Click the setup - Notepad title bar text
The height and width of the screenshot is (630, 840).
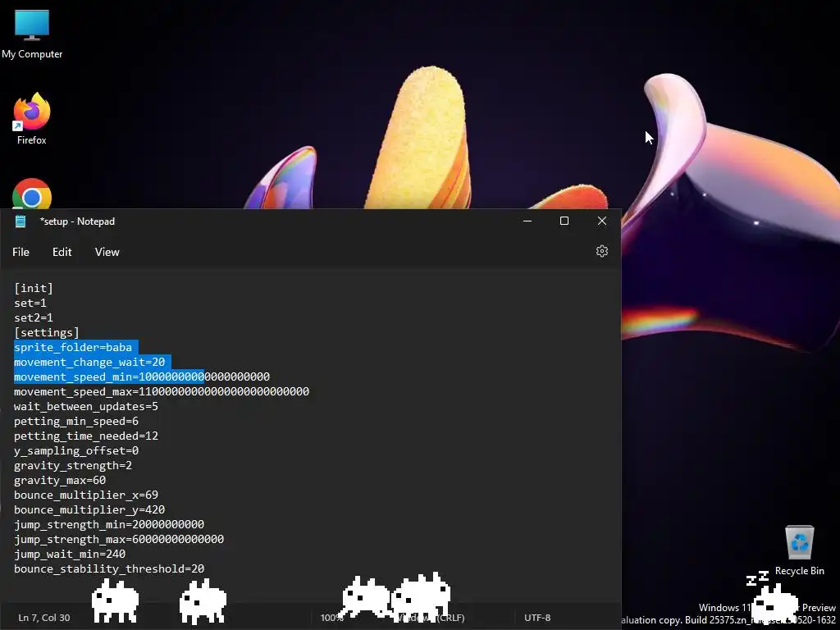(77, 221)
